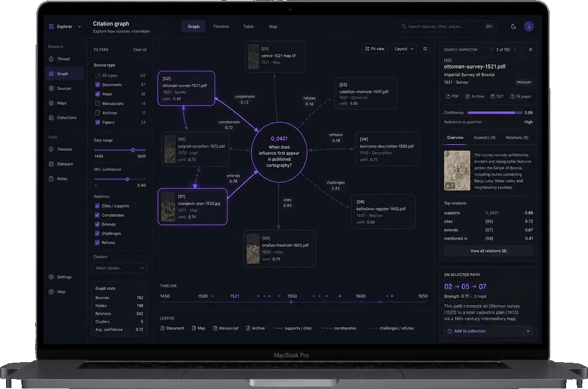
Task: Switch to the Graph view tab
Action: tap(193, 27)
